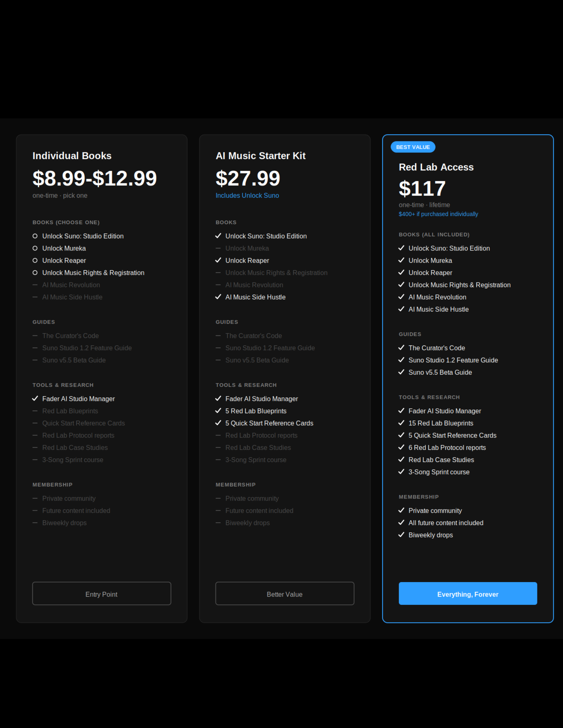
Task: Click the Entry Point button
Action: click(101, 593)
